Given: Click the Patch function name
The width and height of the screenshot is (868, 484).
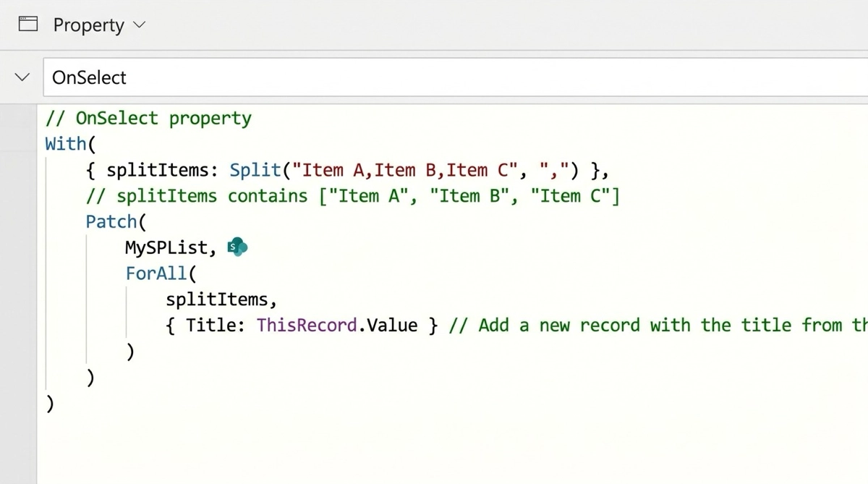Looking at the screenshot, I should tap(111, 221).
